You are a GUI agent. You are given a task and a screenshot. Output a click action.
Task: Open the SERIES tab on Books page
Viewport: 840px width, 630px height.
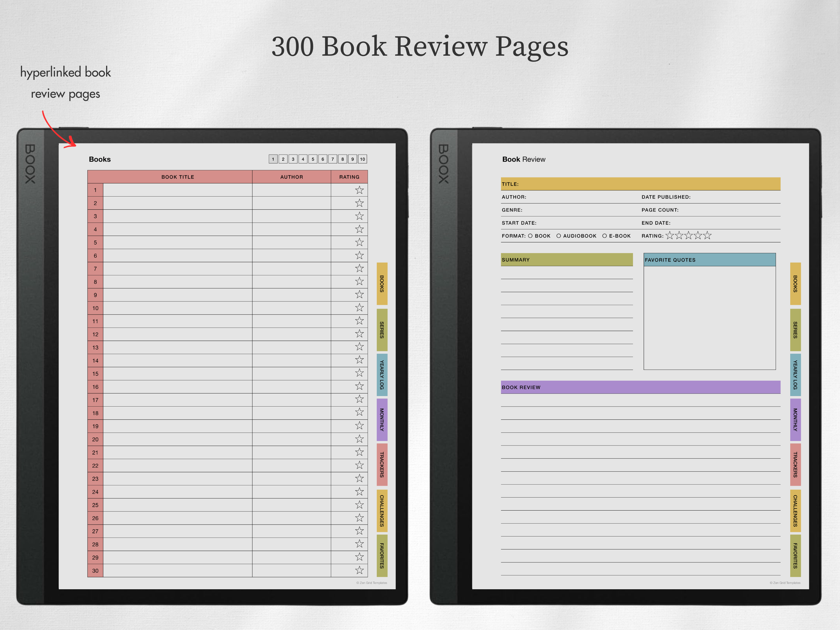click(x=382, y=330)
